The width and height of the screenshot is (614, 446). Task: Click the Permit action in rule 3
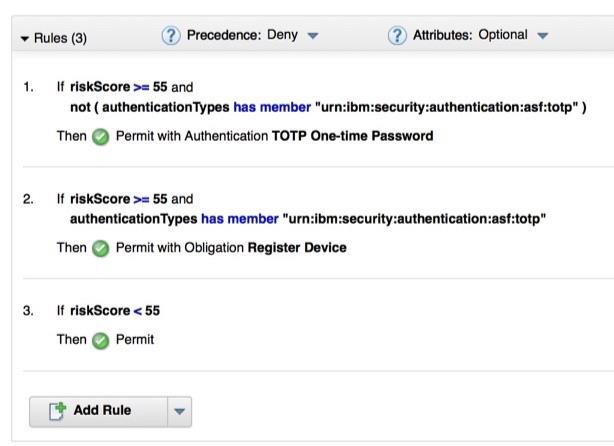[135, 340]
